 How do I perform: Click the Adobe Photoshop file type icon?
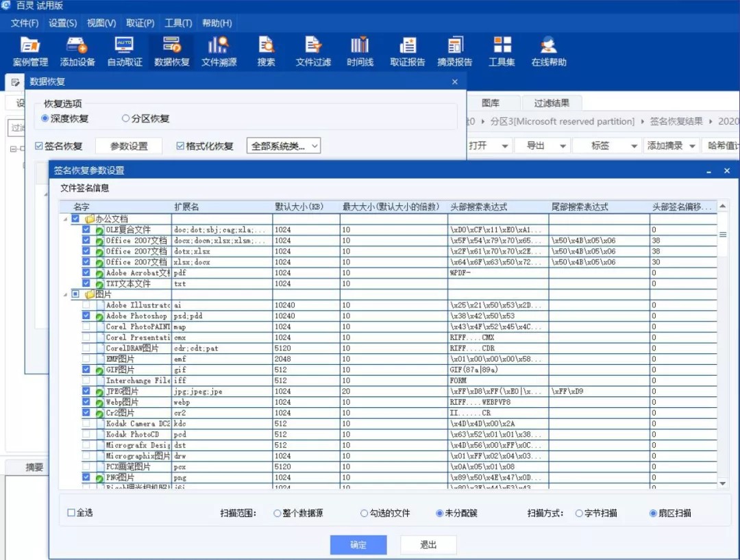pos(99,316)
